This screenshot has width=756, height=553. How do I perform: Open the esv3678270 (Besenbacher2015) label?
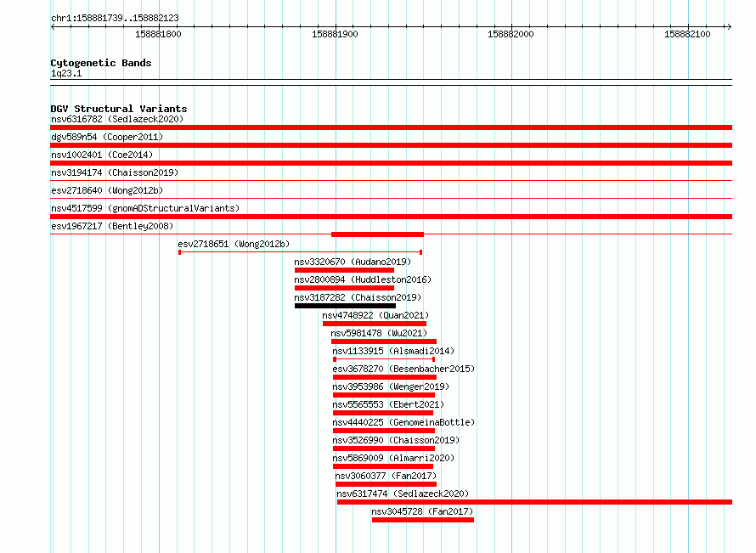403,369
